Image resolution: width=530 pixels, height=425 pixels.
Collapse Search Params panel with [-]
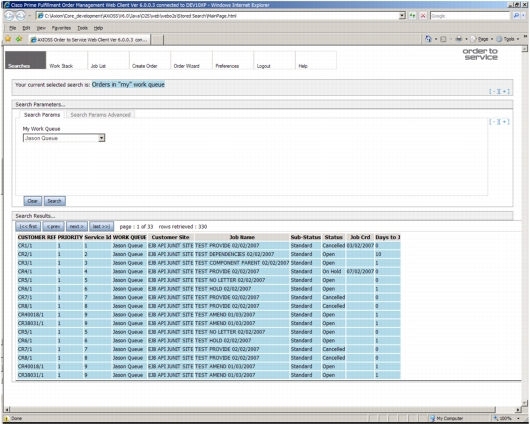click(493, 122)
